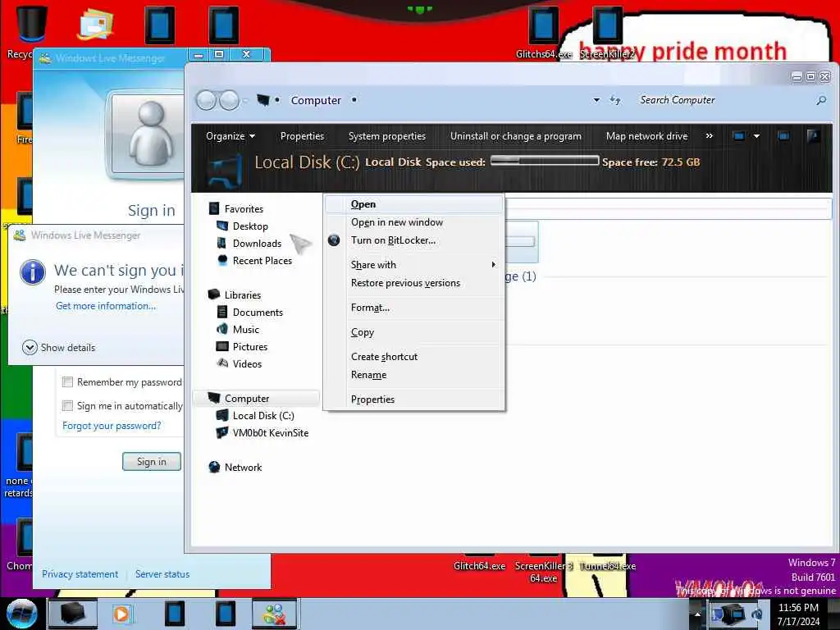The width and height of the screenshot is (840, 630).
Task: Select Restore previous versions
Action: [414, 283]
